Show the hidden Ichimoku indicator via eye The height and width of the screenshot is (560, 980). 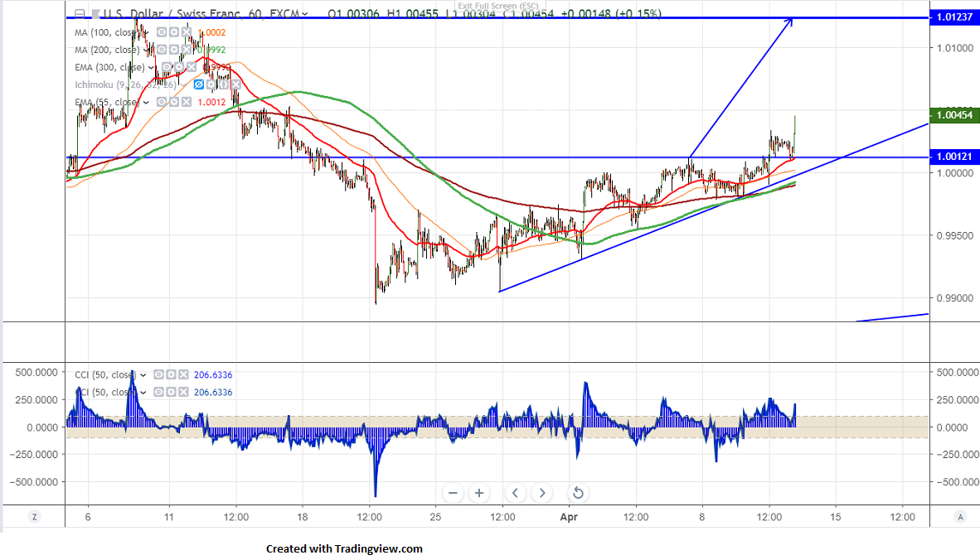(199, 84)
